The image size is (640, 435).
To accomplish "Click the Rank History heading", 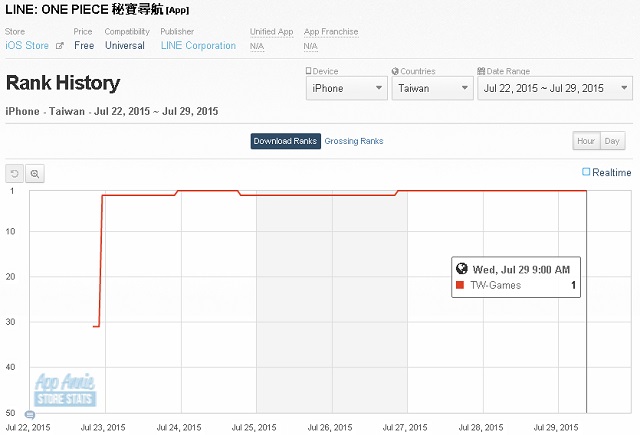I will coord(63,83).
